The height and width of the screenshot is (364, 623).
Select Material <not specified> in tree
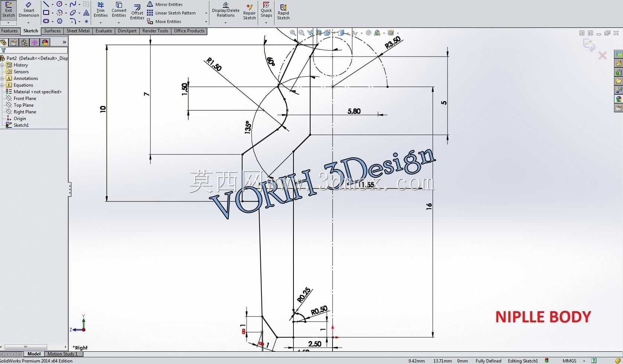(x=34, y=92)
